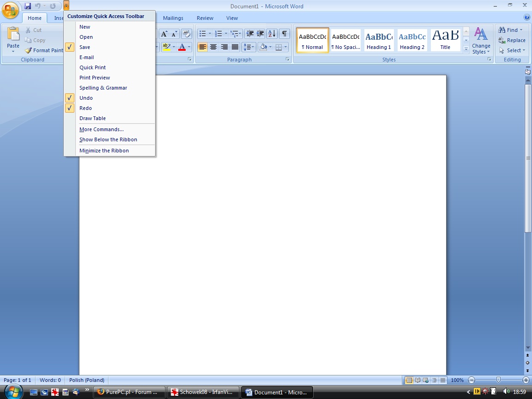Select Quick Print from the menu

pos(92,67)
